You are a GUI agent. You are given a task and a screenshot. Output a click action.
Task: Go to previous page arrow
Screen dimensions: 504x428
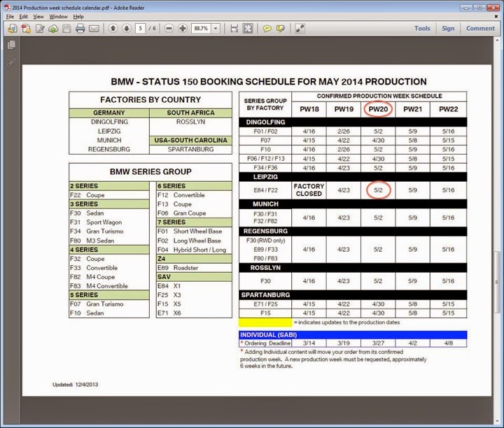coord(113,28)
